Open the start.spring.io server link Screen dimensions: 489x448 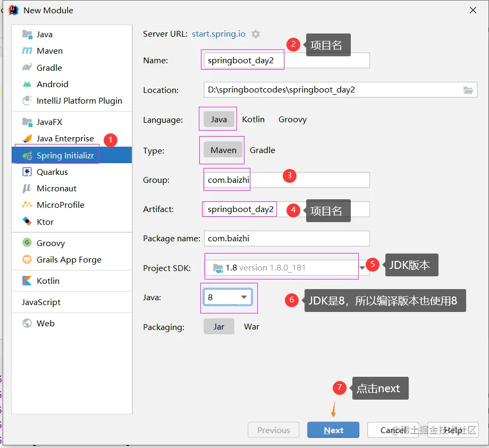click(218, 34)
